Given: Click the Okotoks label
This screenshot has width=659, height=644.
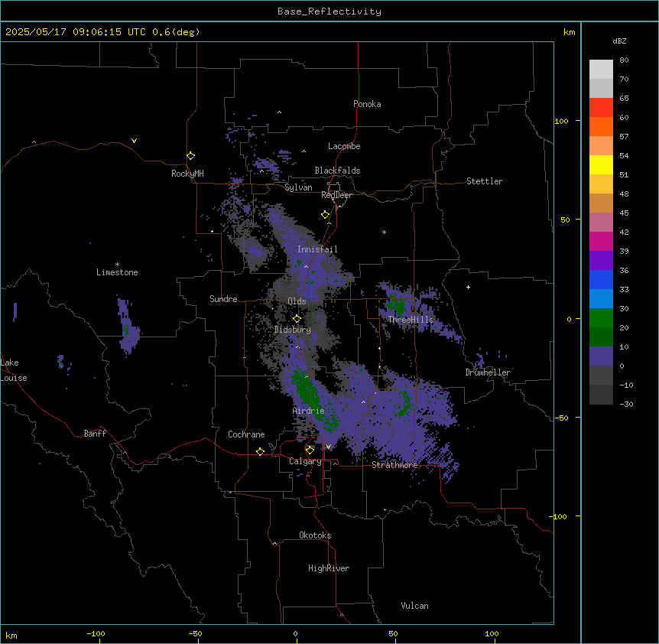Looking at the screenshot, I should tap(315, 535).
